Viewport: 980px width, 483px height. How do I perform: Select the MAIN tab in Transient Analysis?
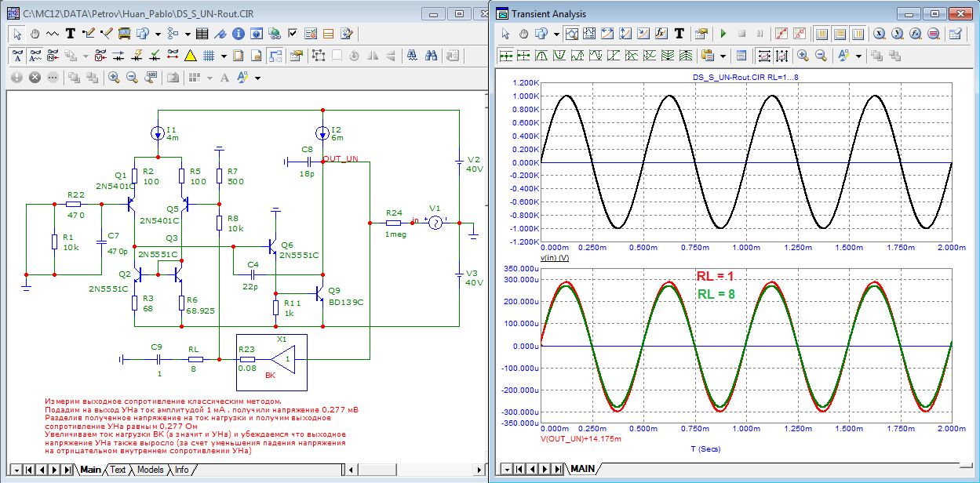(x=582, y=469)
